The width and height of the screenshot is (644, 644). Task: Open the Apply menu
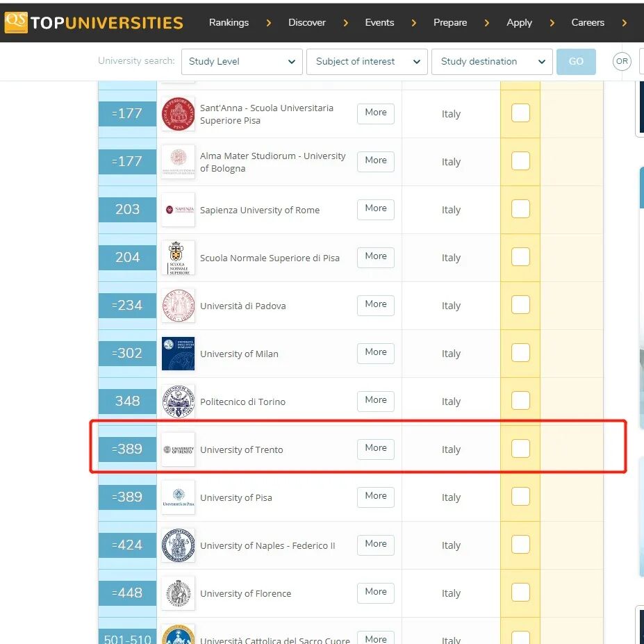pyautogui.click(x=519, y=23)
